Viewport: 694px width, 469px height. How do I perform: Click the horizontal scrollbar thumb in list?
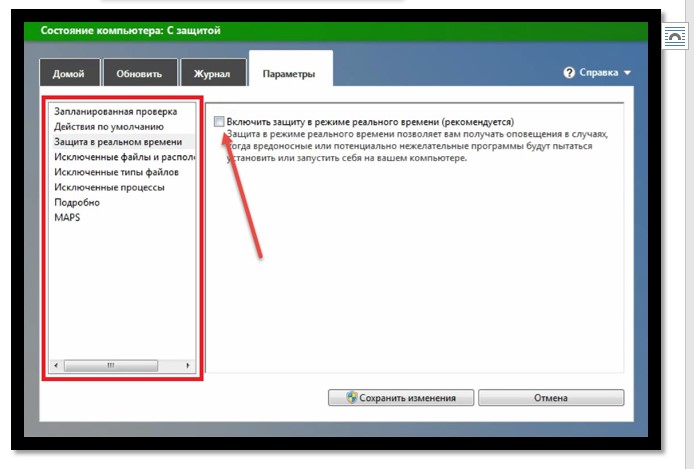(111, 365)
